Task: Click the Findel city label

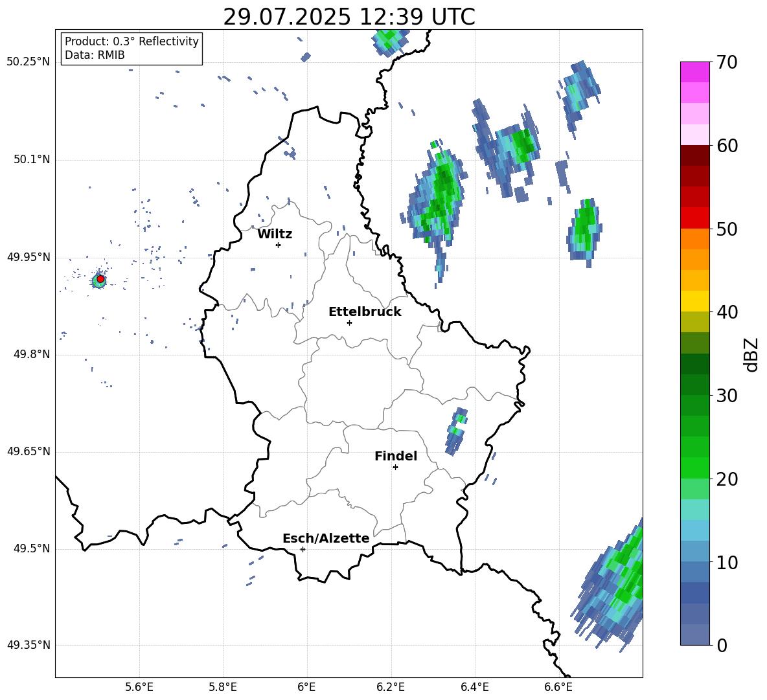Action: [396, 456]
